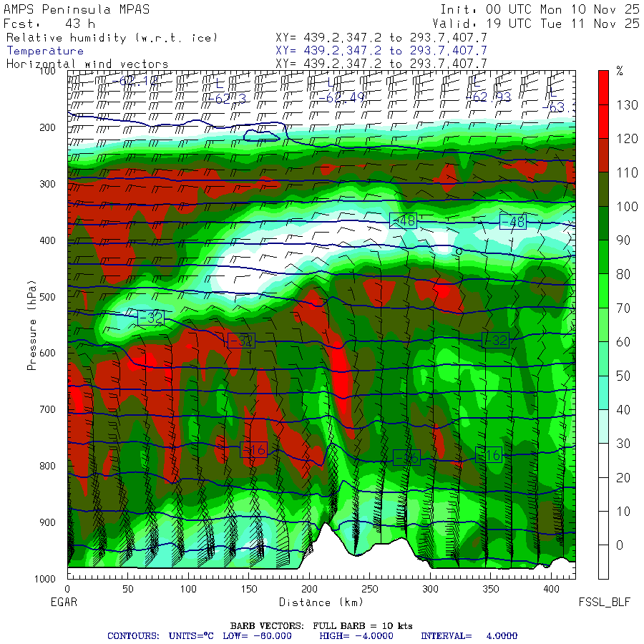Click the 300 hPa pressure tick label
This screenshot has height=644, width=644.
pyautogui.click(x=47, y=184)
